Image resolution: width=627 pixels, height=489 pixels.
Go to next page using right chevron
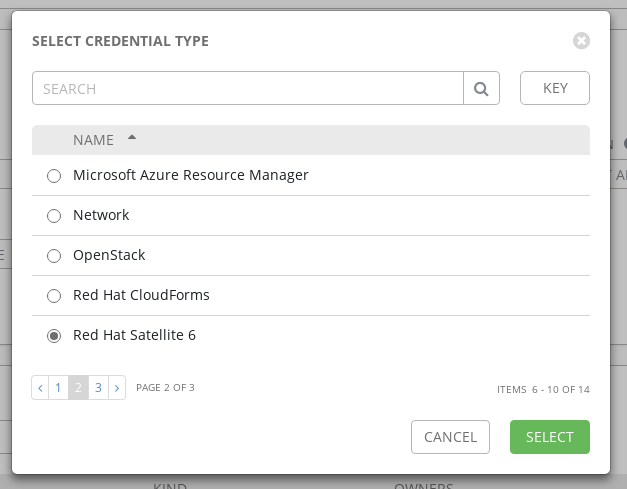coord(117,387)
